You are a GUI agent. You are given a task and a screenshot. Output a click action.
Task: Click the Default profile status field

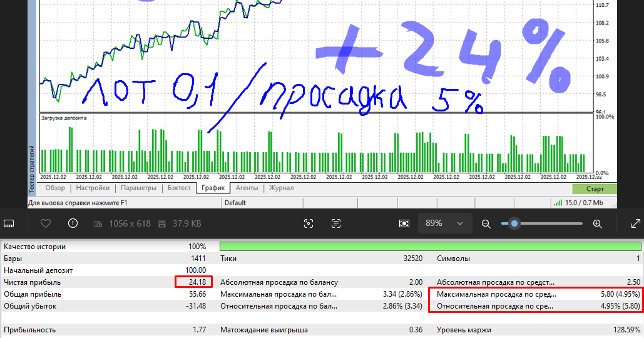point(235,202)
